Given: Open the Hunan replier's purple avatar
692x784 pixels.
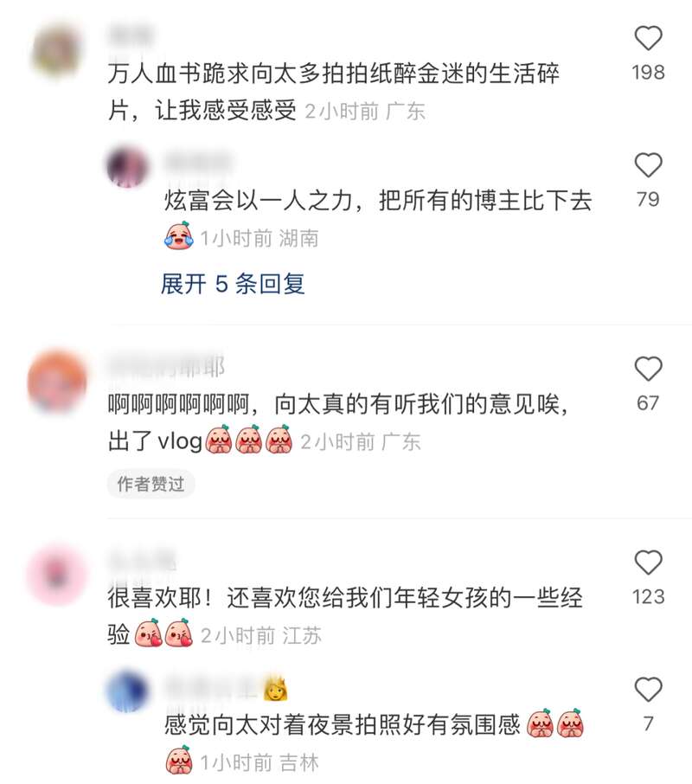Looking at the screenshot, I should pos(127,166).
